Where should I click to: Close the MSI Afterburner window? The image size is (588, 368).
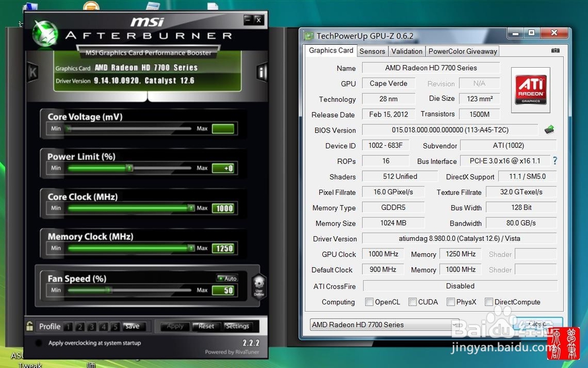[x=258, y=19]
